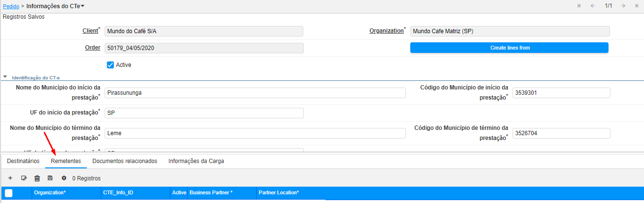Open the grid settings gear

[64, 178]
